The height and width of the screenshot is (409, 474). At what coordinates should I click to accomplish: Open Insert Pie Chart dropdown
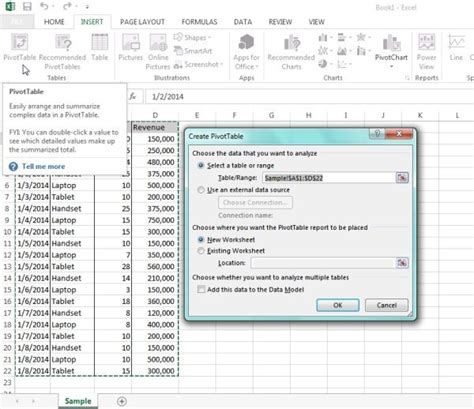tap(325, 64)
